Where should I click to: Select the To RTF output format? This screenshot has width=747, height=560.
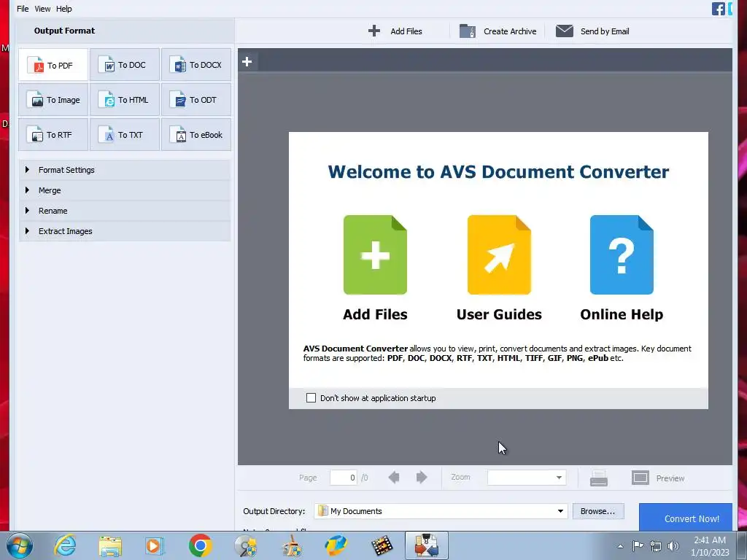[53, 135]
